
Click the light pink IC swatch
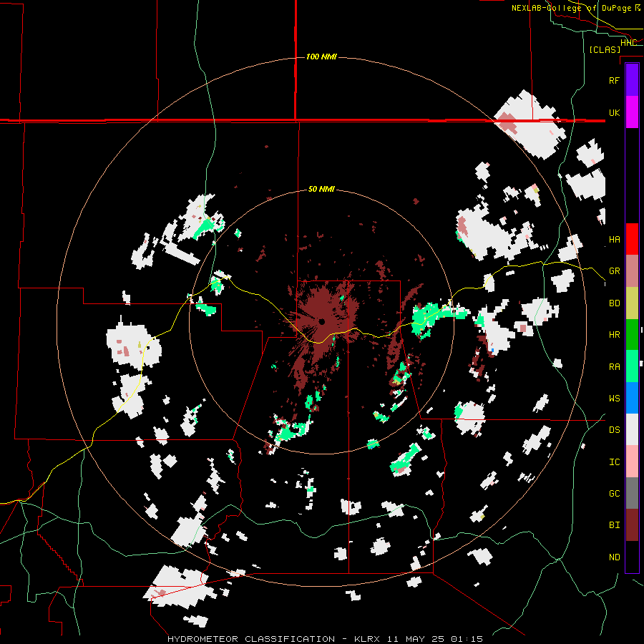(632, 462)
